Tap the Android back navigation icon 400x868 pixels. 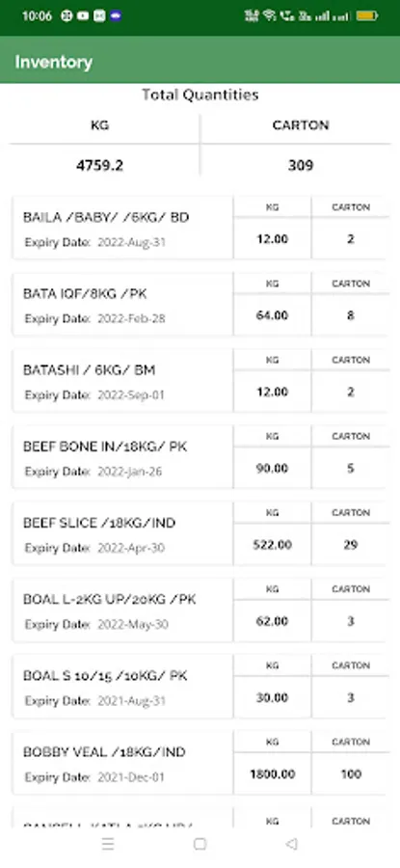pyautogui.click(x=291, y=844)
